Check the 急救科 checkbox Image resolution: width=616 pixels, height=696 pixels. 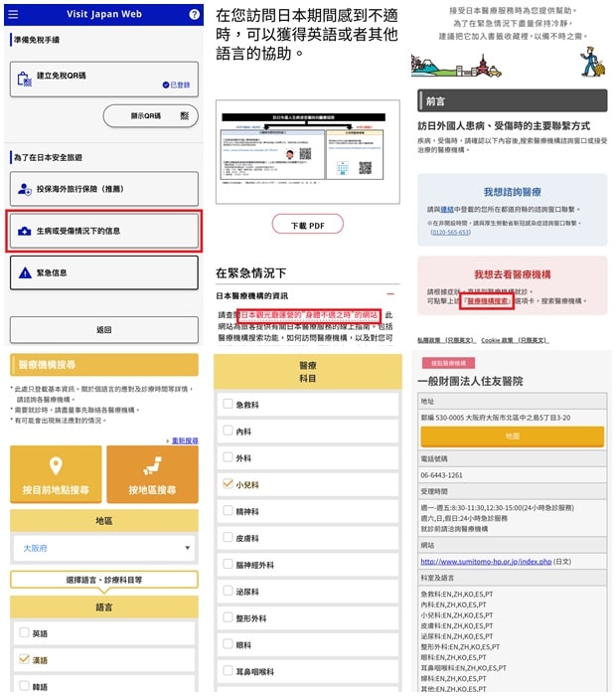(228, 404)
